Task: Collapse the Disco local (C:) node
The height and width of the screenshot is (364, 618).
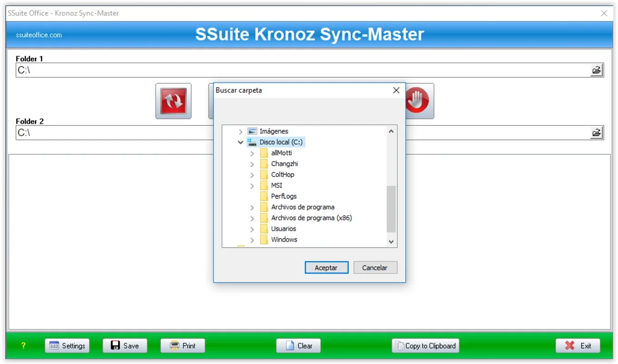Action: pos(240,142)
